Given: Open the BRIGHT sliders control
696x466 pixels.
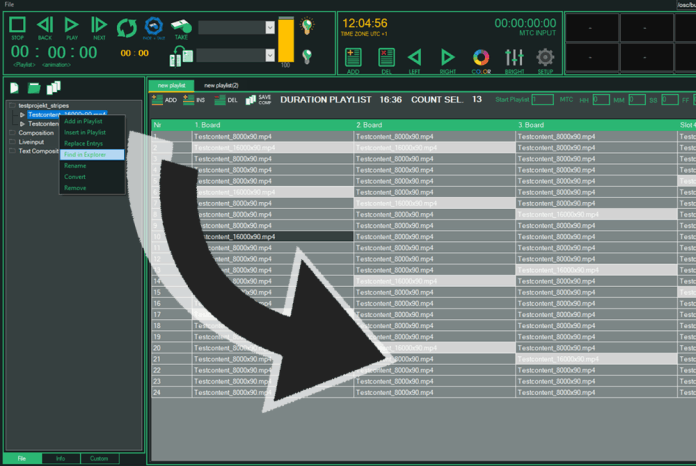Looking at the screenshot, I should pyautogui.click(x=513, y=59).
